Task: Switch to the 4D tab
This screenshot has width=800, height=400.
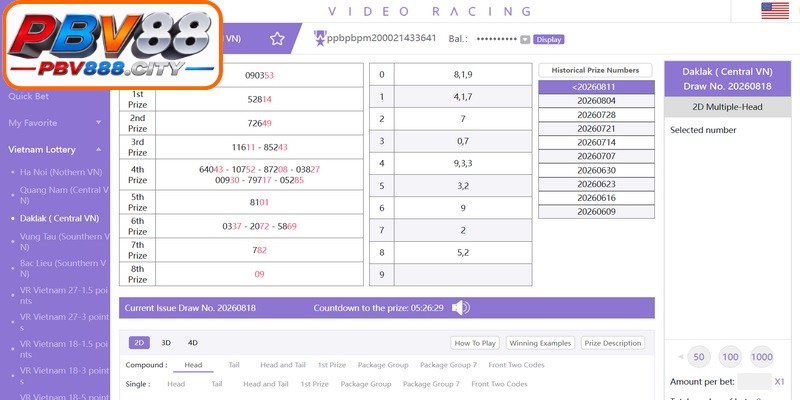Action: 192,343
